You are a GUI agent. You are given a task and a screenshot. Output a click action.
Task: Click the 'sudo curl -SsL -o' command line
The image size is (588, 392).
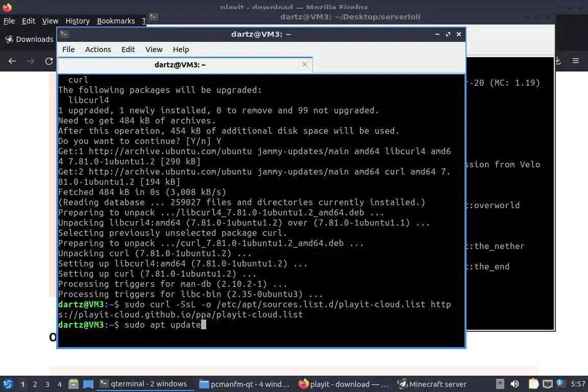(254, 309)
